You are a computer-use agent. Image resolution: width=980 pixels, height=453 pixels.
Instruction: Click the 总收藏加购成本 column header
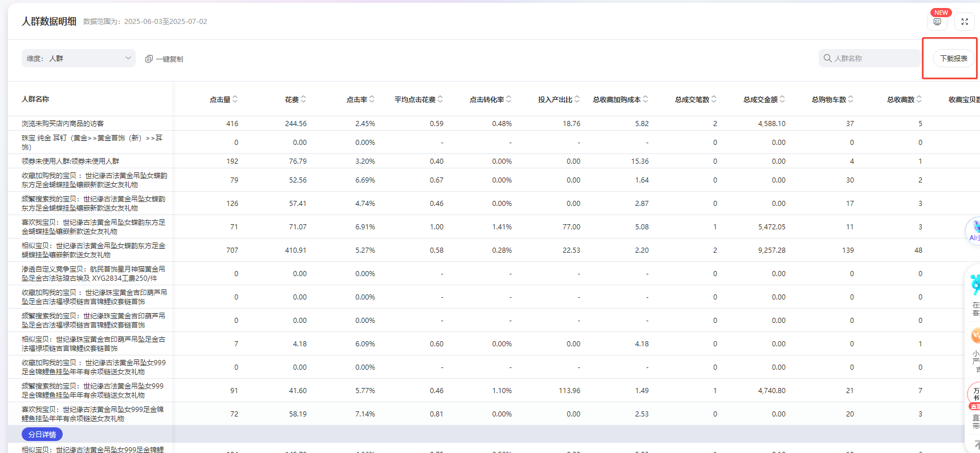coord(616,99)
